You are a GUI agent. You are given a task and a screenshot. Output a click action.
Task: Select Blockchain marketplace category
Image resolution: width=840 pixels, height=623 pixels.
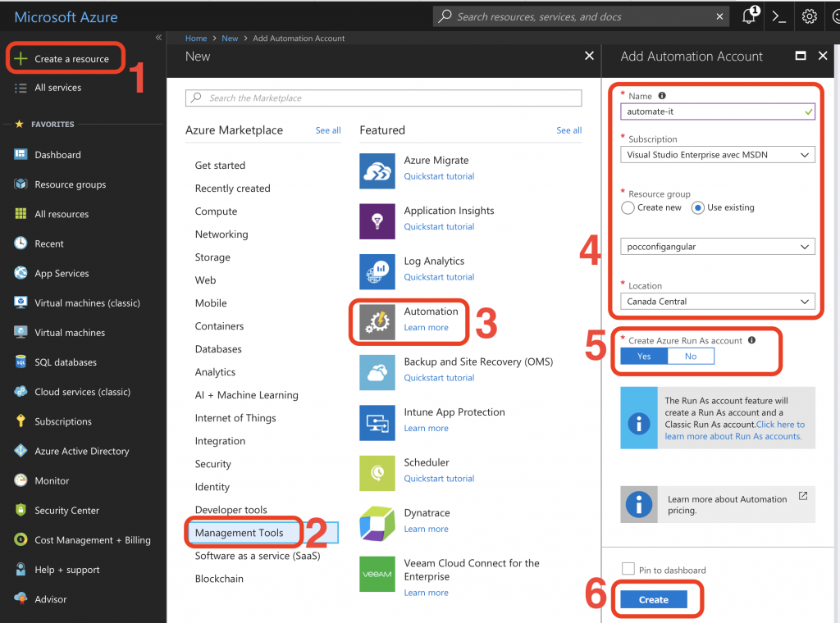(219, 579)
